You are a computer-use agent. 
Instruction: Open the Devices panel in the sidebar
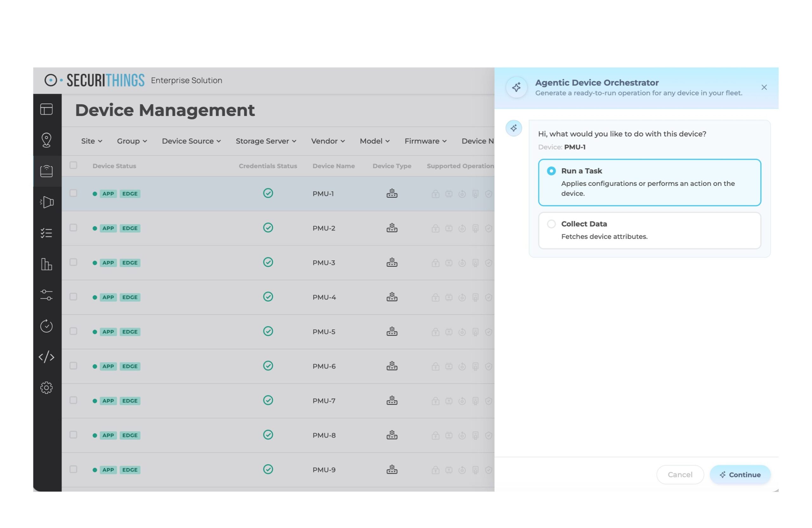point(47,171)
